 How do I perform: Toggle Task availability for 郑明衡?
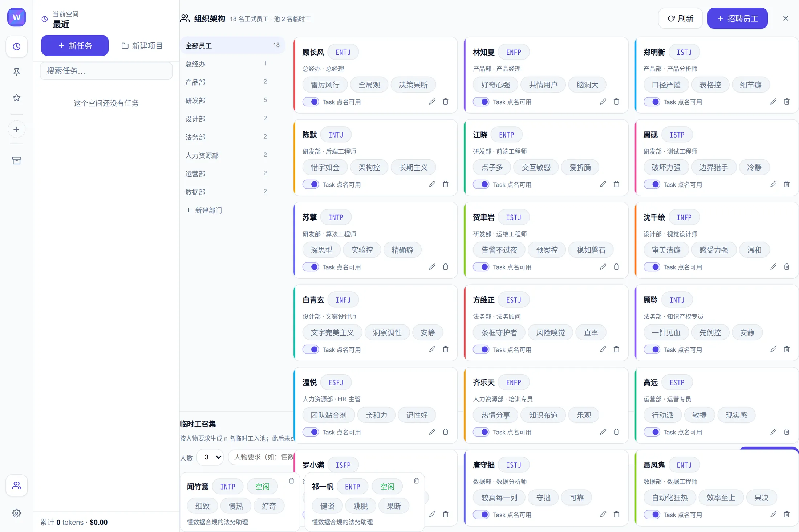(652, 102)
